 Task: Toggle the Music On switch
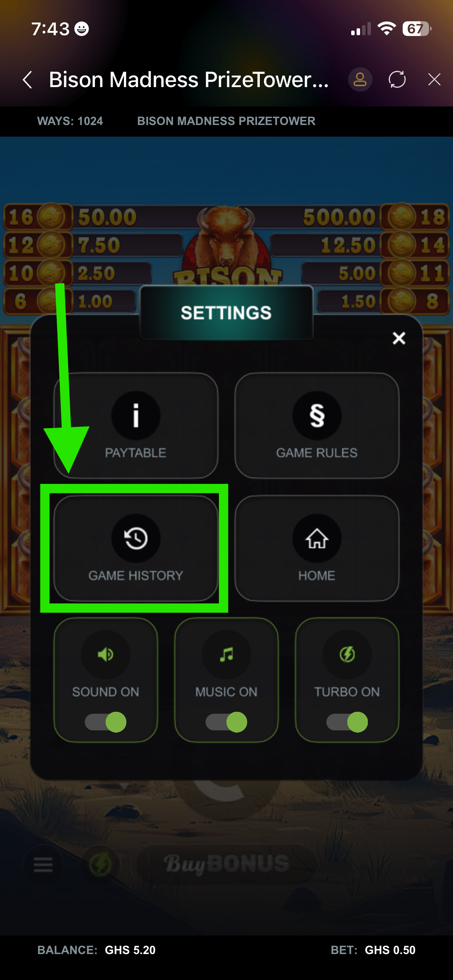pos(226,722)
